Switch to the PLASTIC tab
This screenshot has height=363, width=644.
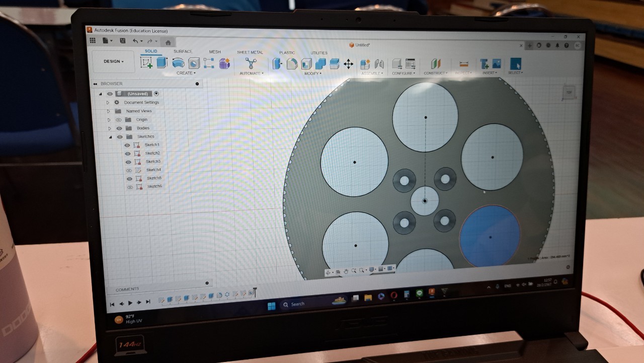[x=287, y=52]
